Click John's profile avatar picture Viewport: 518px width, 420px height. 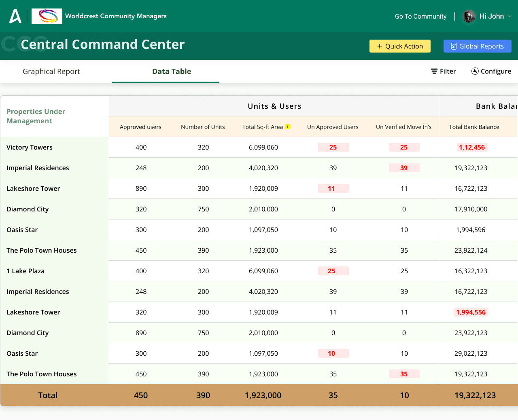(469, 16)
